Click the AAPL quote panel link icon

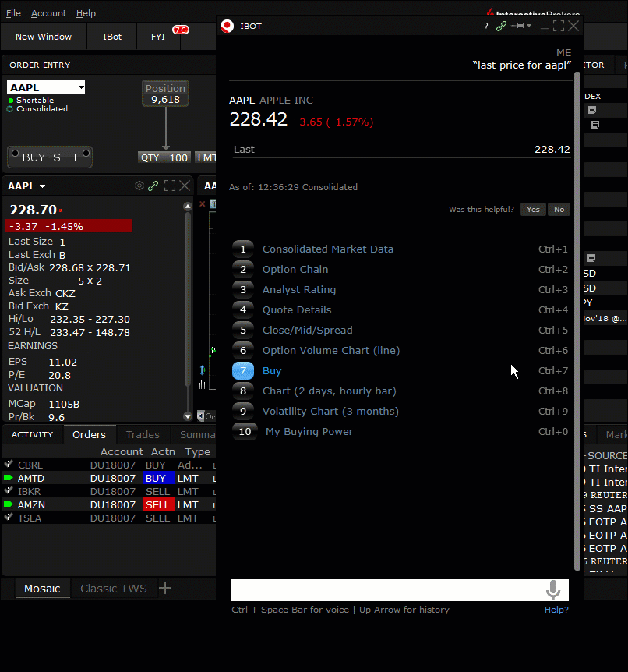pyautogui.click(x=153, y=186)
